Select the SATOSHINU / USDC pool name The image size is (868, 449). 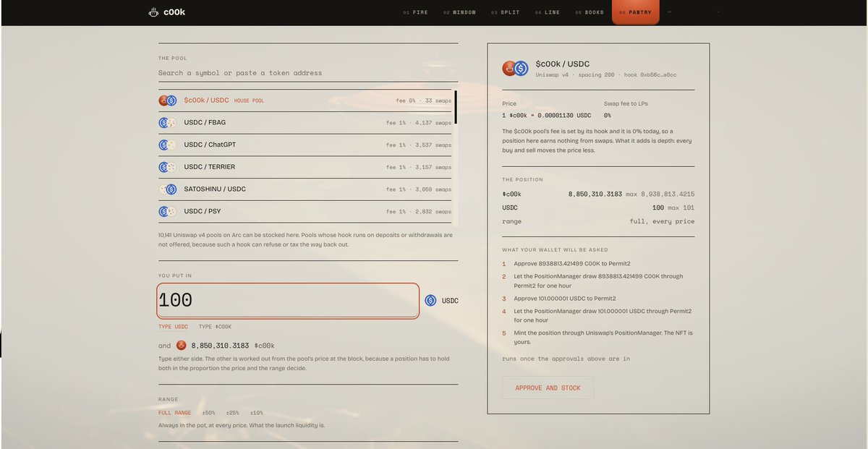point(215,189)
